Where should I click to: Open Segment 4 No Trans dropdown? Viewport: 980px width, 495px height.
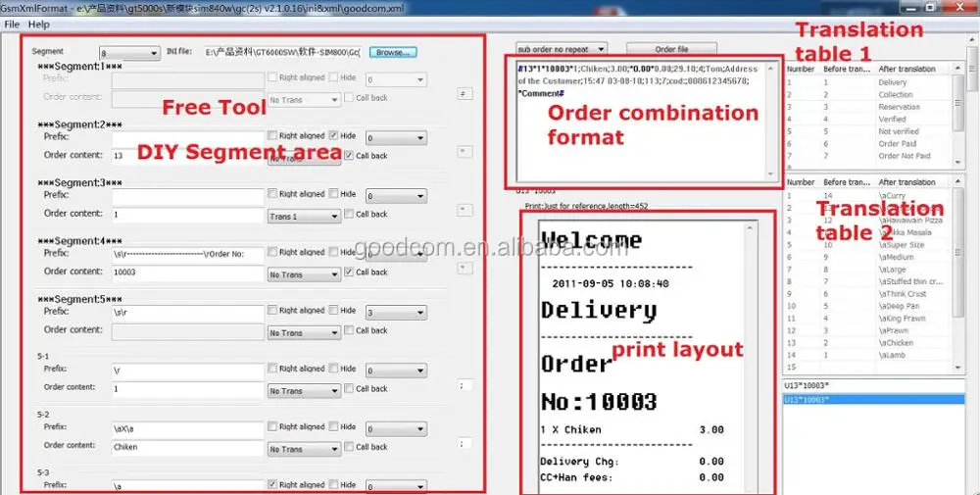(x=305, y=274)
